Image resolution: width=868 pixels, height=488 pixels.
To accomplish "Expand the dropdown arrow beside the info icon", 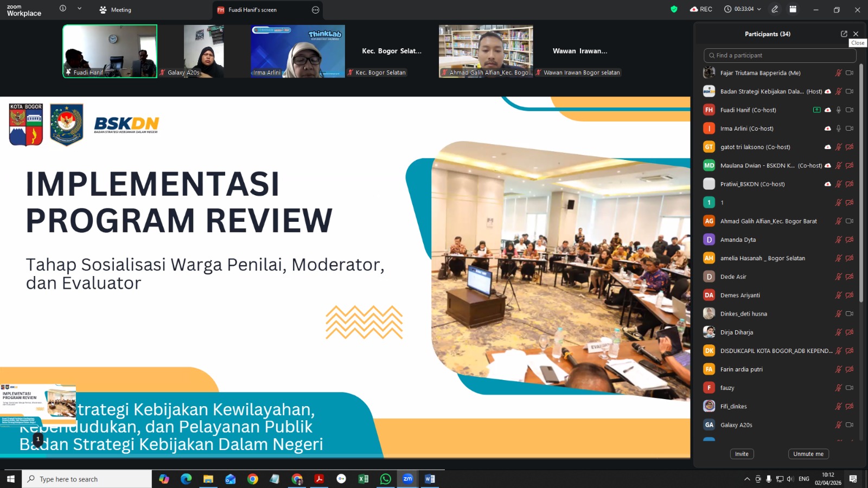I will [79, 9].
